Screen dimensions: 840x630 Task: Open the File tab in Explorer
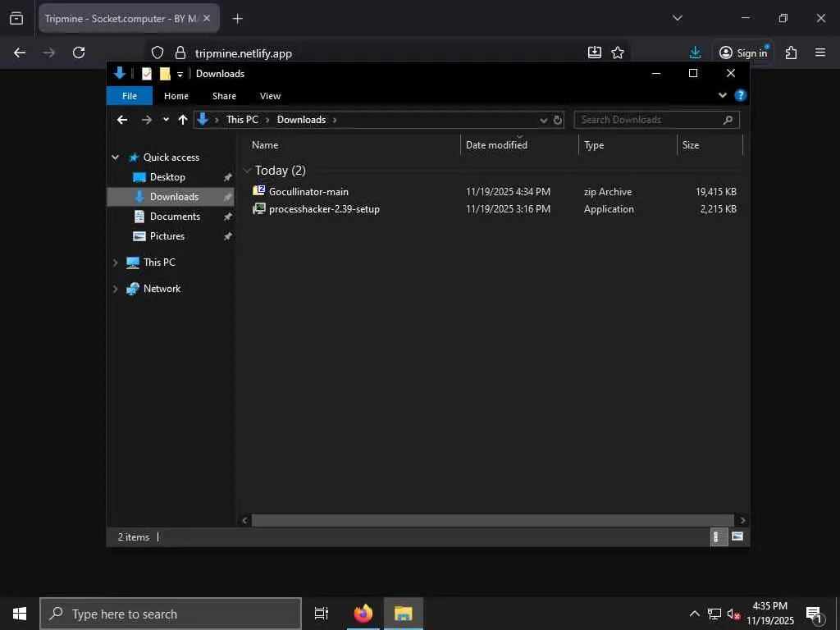coord(129,96)
